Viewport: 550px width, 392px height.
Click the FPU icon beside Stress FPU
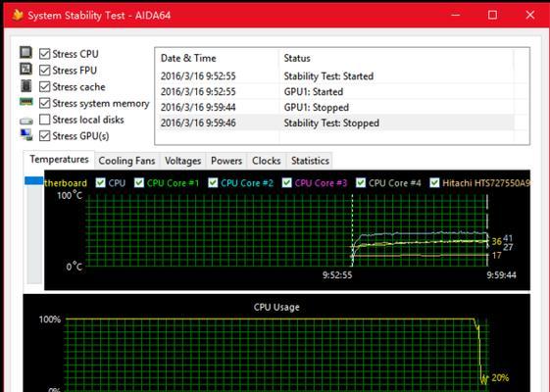pos(25,69)
